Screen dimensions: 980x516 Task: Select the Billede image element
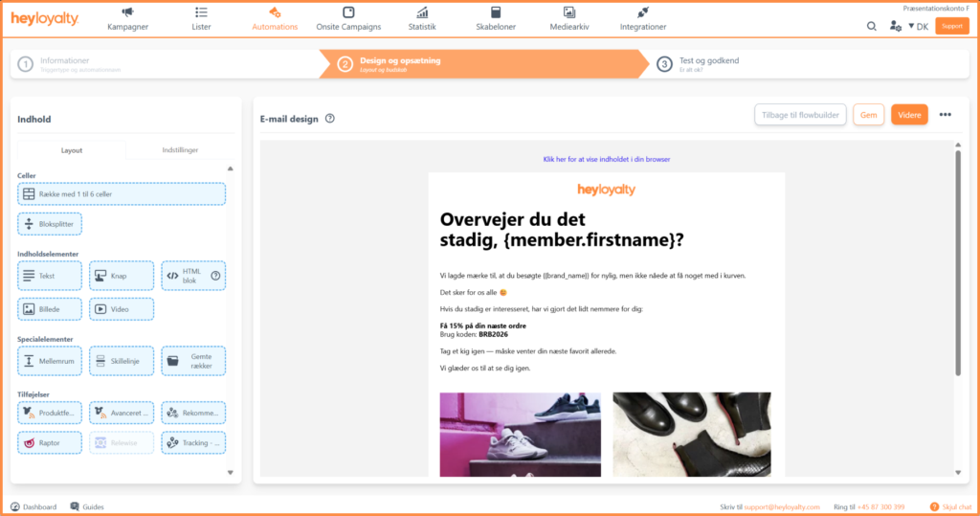pos(50,309)
